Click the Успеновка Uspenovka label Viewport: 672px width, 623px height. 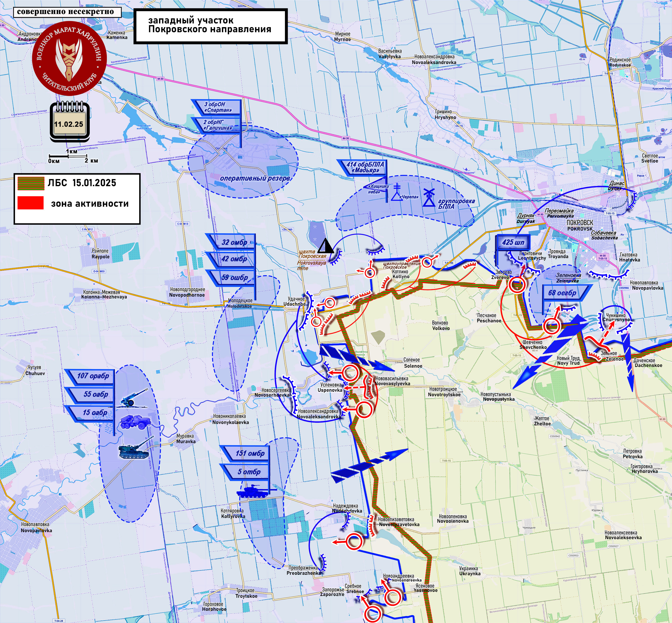pos(330,387)
